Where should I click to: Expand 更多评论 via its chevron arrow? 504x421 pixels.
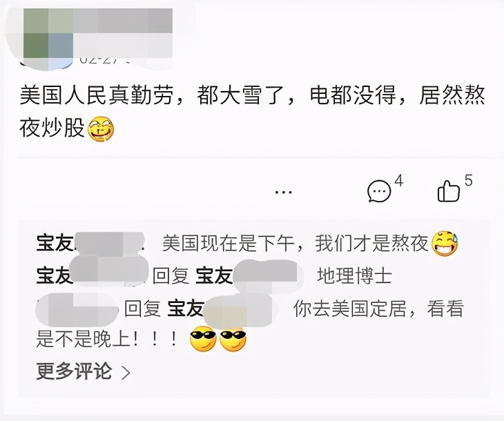pyautogui.click(x=126, y=373)
